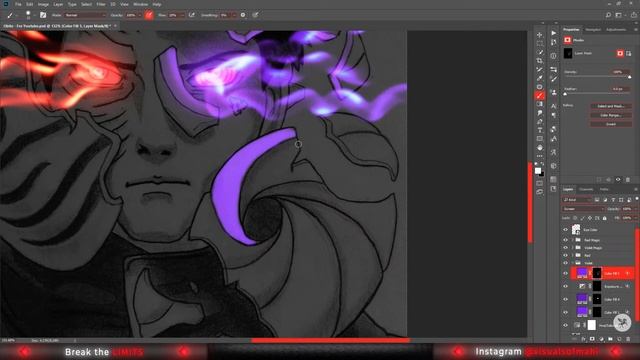Viewport: 640px width, 360px height.
Task: Select the active red Brush tool
Action: point(540,96)
